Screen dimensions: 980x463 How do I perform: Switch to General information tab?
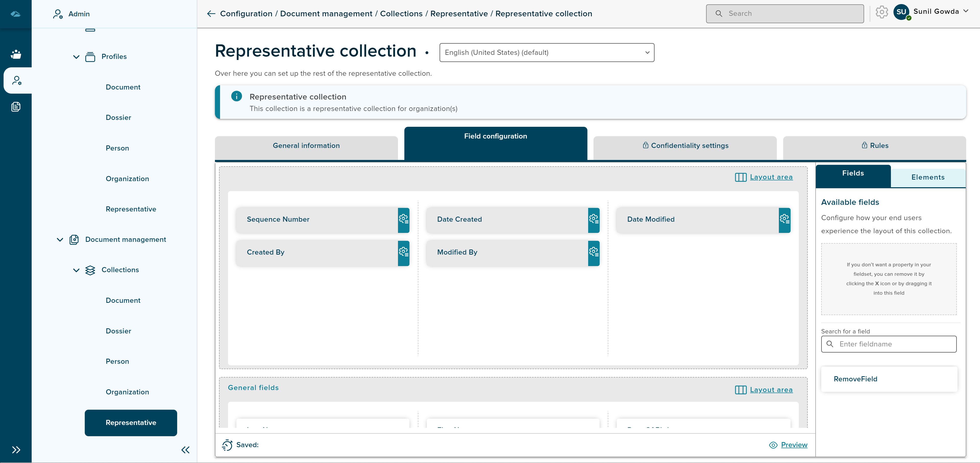(x=306, y=146)
